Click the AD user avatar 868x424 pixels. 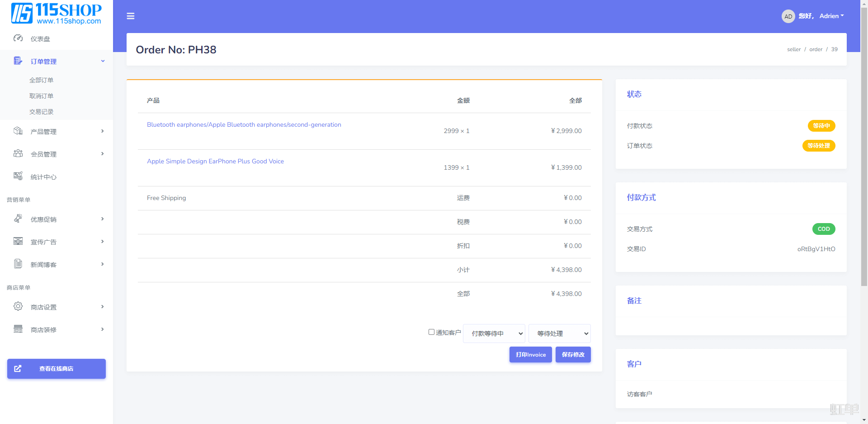coord(788,16)
